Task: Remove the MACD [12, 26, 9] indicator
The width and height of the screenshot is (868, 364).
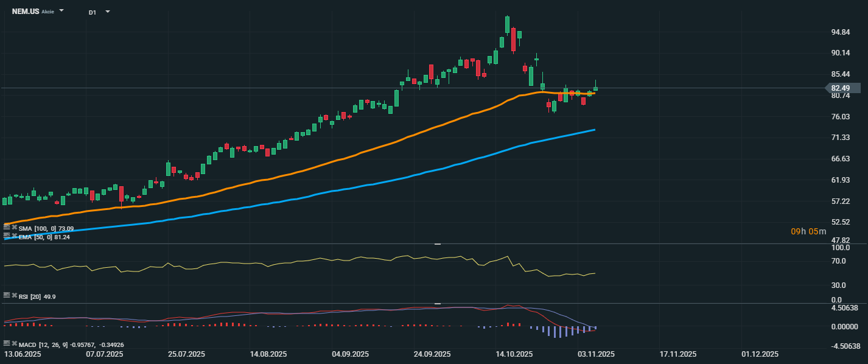Action: click(x=13, y=345)
